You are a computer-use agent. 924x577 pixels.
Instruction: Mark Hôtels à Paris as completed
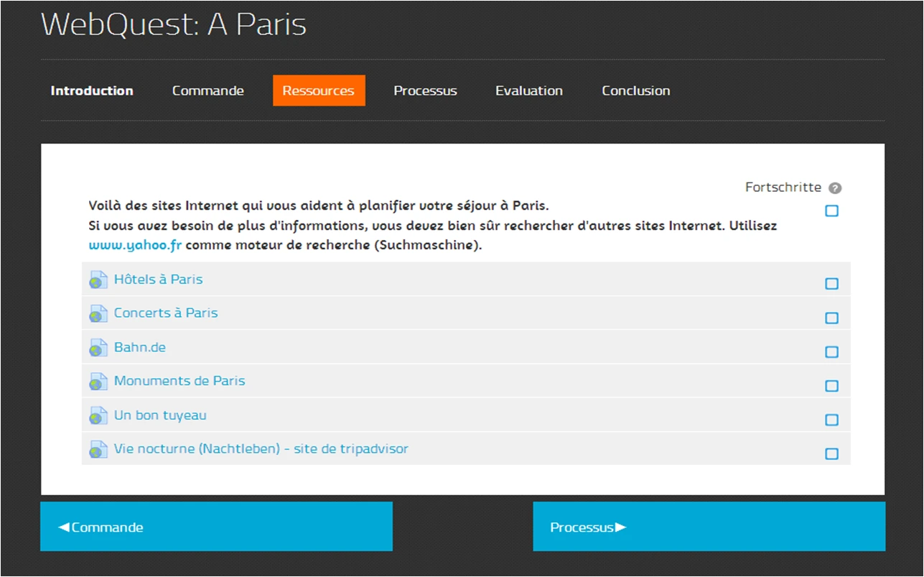[x=831, y=284]
